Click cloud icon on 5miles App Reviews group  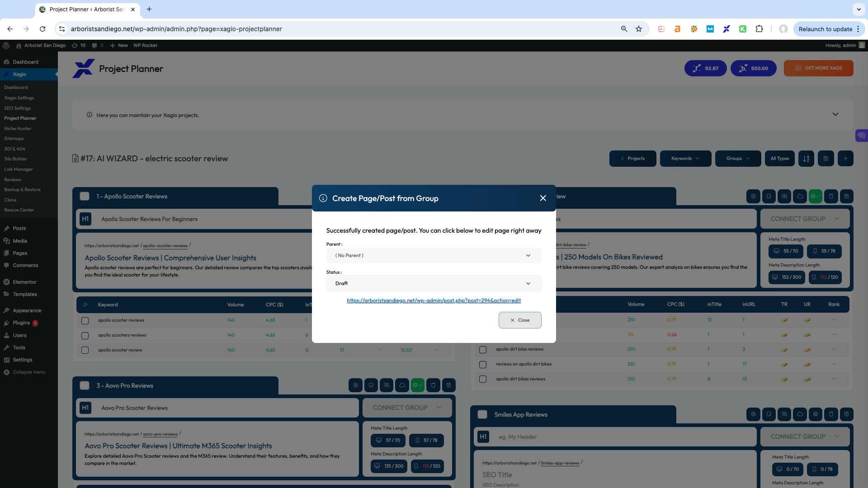click(800, 414)
